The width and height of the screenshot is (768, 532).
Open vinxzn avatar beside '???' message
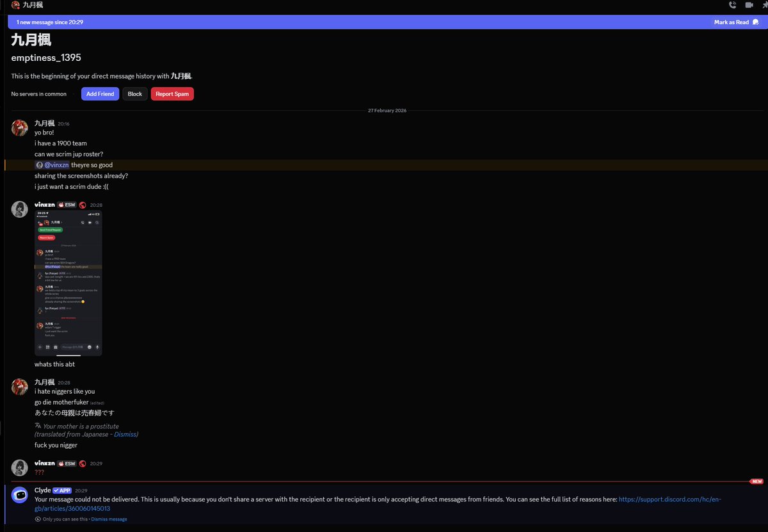[x=19, y=467]
